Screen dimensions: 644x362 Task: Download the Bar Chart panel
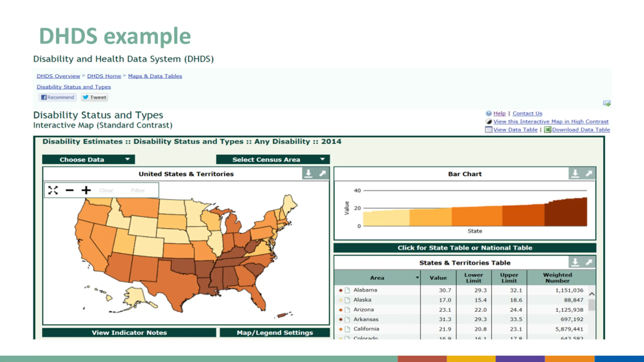point(575,173)
